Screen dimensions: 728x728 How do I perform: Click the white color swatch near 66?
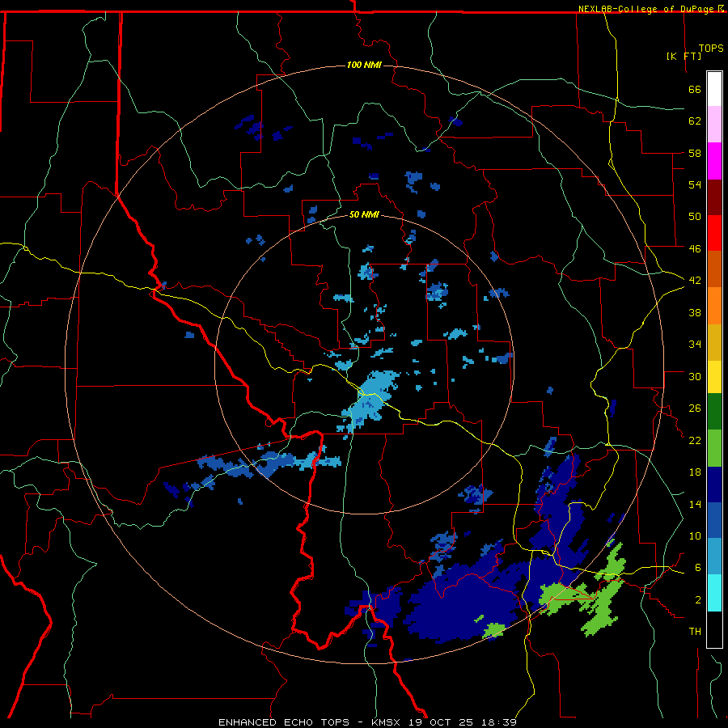(714, 89)
